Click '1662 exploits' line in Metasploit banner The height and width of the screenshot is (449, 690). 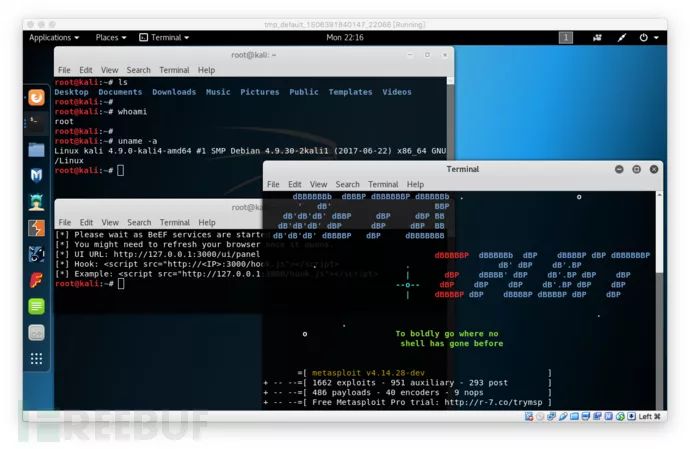(410, 383)
